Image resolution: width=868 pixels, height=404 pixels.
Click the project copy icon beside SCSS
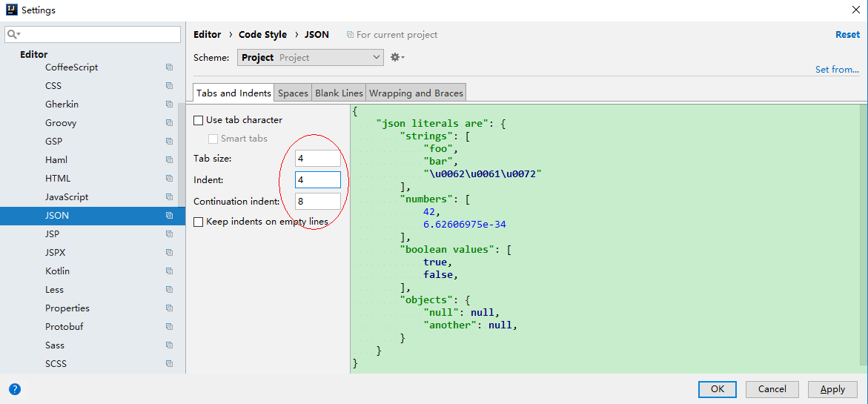(x=170, y=364)
